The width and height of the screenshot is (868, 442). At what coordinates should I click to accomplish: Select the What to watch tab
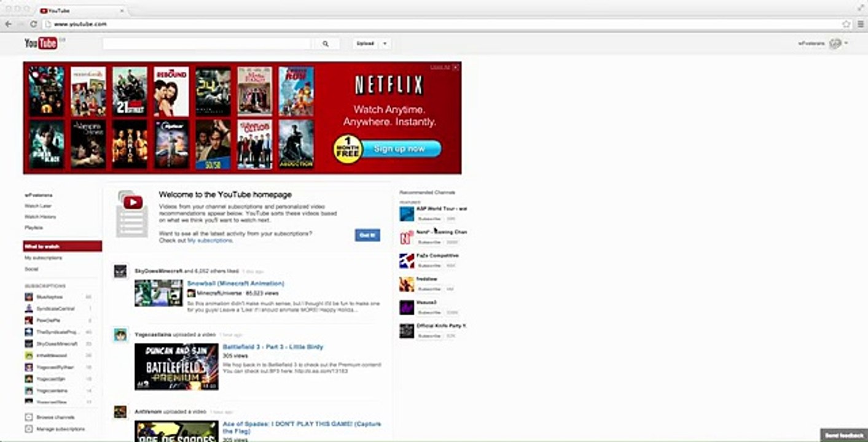pyautogui.click(x=63, y=246)
